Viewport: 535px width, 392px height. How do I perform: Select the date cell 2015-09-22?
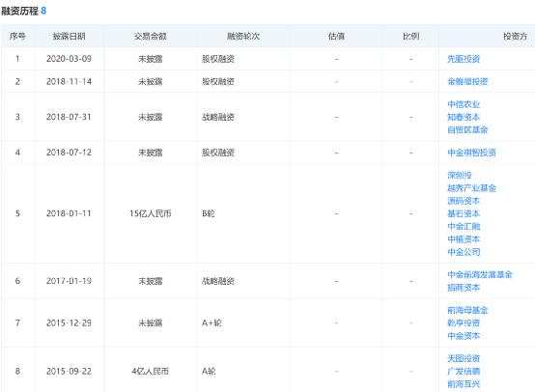point(69,371)
